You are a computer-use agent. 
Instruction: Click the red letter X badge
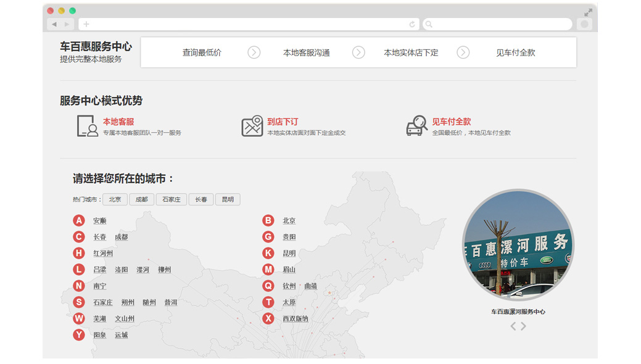268,318
